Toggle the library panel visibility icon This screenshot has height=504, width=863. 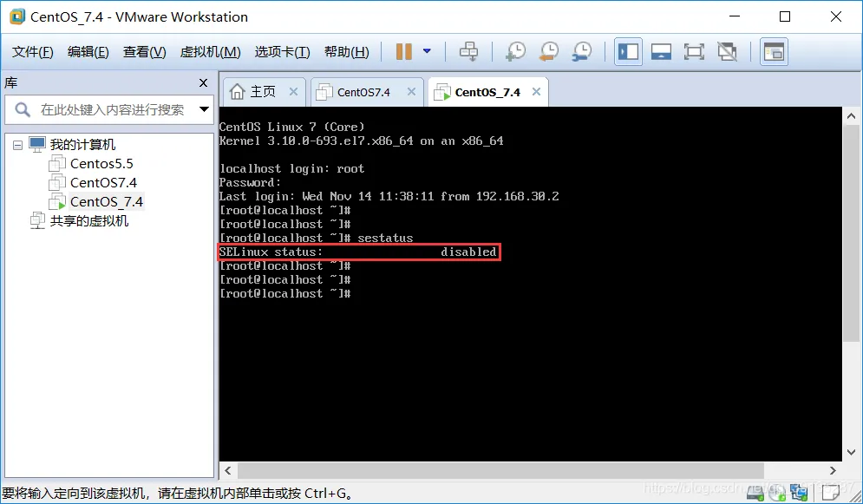point(627,52)
